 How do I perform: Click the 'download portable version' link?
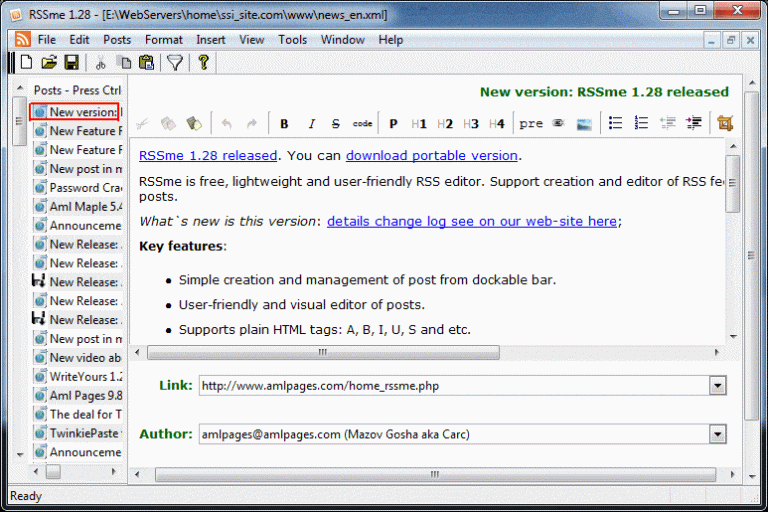432,156
